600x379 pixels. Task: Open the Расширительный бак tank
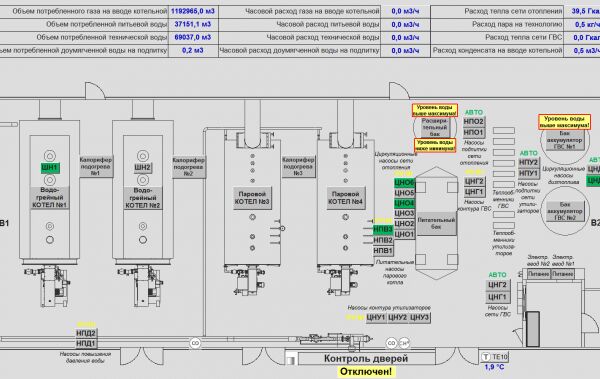[435, 127]
